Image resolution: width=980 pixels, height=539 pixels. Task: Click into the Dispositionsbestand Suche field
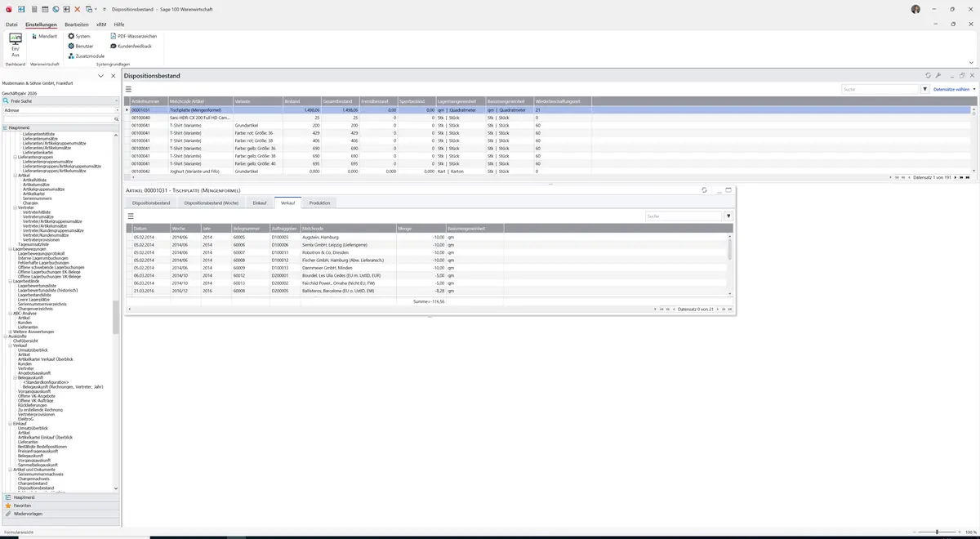pos(880,89)
